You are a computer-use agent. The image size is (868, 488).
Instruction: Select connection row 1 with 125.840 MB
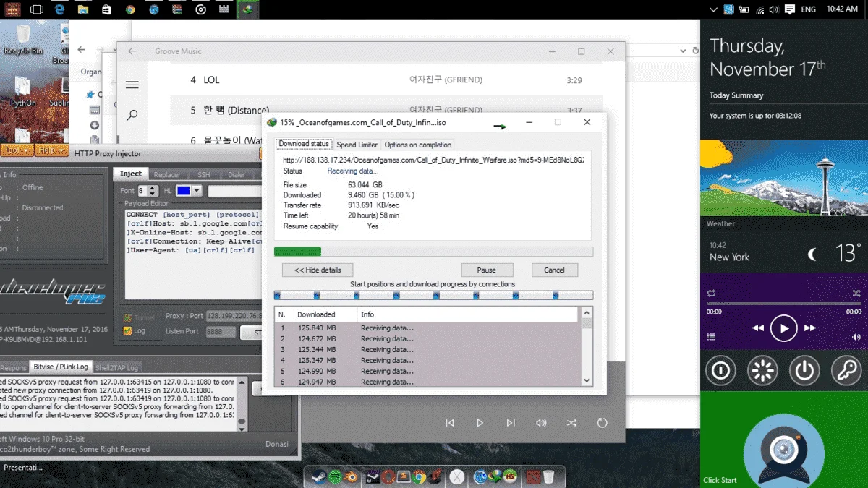tap(428, 328)
